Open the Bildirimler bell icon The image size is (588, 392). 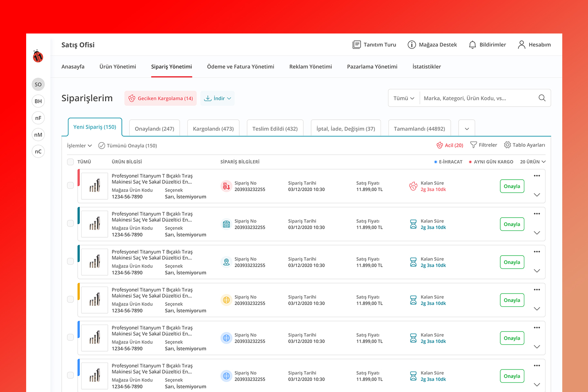click(472, 45)
